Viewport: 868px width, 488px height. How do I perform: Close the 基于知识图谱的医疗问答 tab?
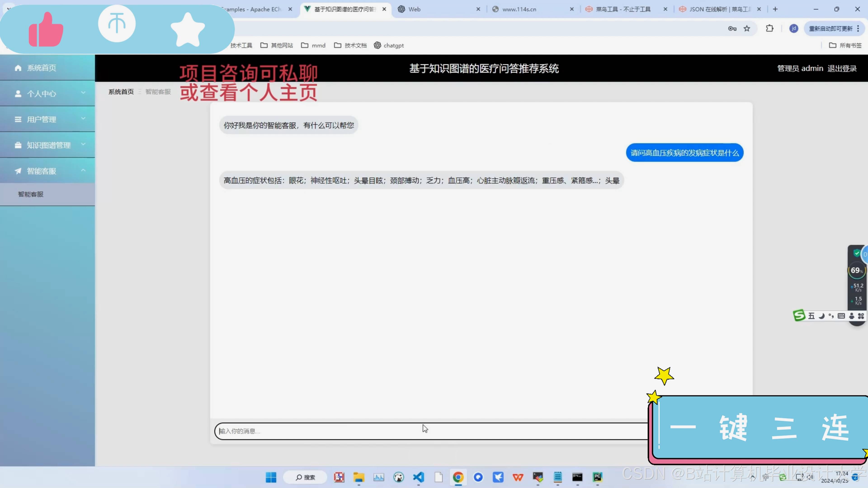pos(384,9)
